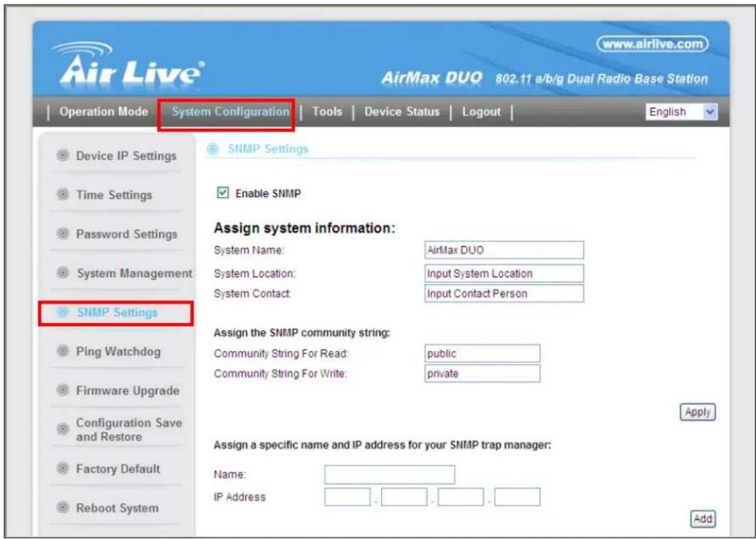Viewport: 756px width, 539px height.
Task: Open Ping Watchdog page
Action: tap(118, 352)
